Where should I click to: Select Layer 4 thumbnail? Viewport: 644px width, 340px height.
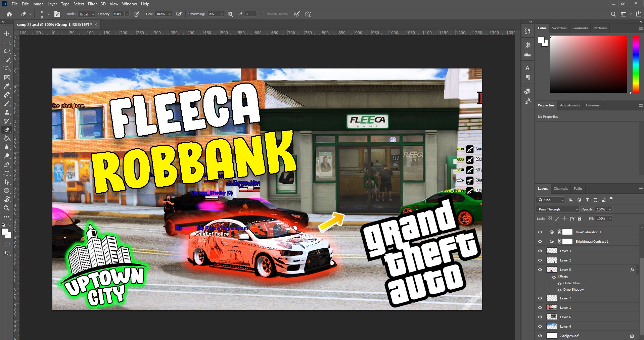point(552,326)
